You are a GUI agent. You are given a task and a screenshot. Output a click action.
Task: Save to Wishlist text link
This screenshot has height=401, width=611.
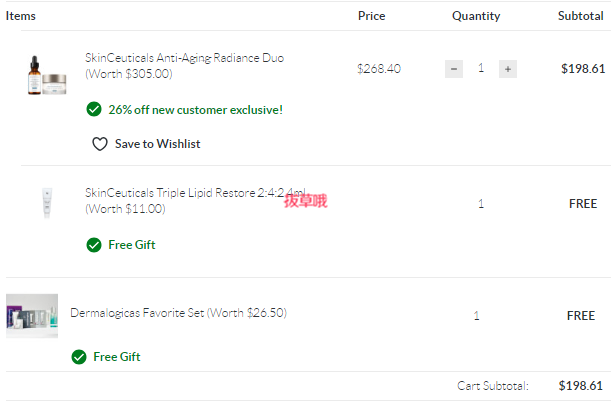click(x=157, y=144)
